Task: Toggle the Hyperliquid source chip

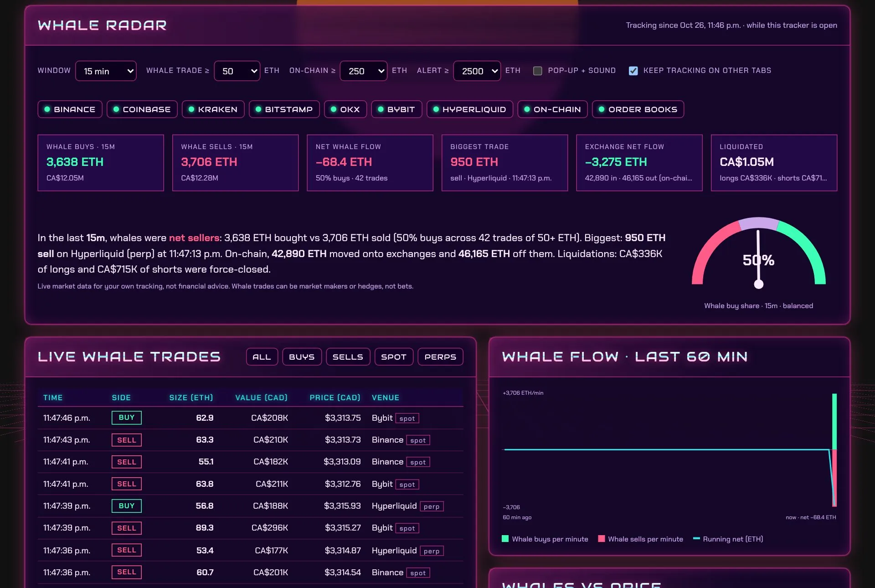Action: (x=470, y=109)
